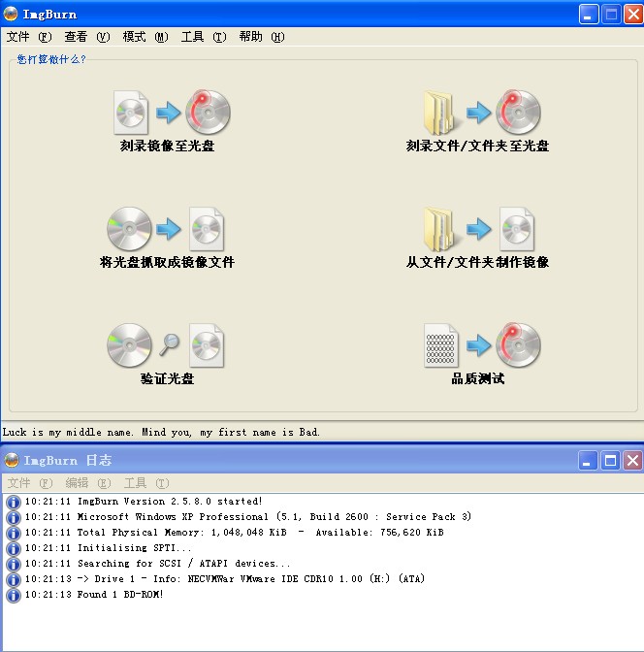Click the disc icon above 将光盘抓取成镜像文件
Screen dimensions: 644x652
pyautogui.click(x=129, y=229)
